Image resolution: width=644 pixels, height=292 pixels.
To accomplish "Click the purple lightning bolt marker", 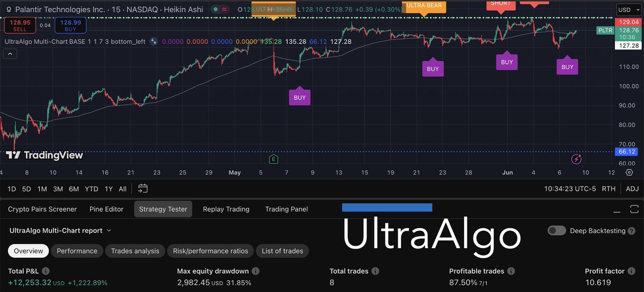I will click(x=576, y=159).
